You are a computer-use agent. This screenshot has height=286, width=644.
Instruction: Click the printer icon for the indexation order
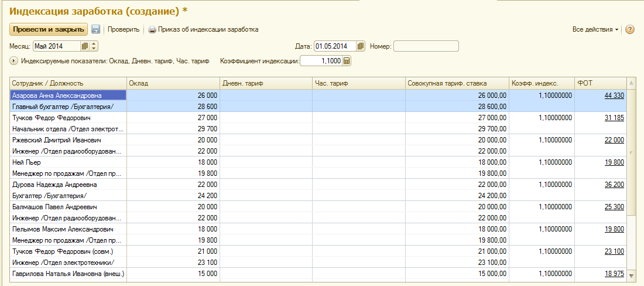tap(152, 29)
